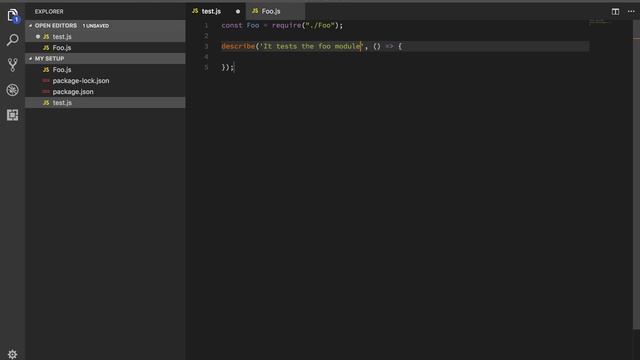Switch to the test.js editor tab
The image size is (640, 360).
click(216, 11)
